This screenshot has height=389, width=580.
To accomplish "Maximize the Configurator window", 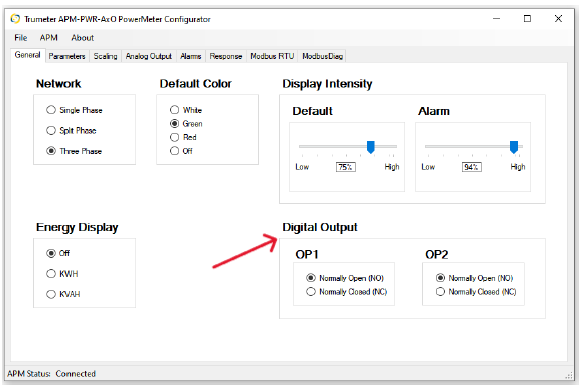I will [x=527, y=18].
